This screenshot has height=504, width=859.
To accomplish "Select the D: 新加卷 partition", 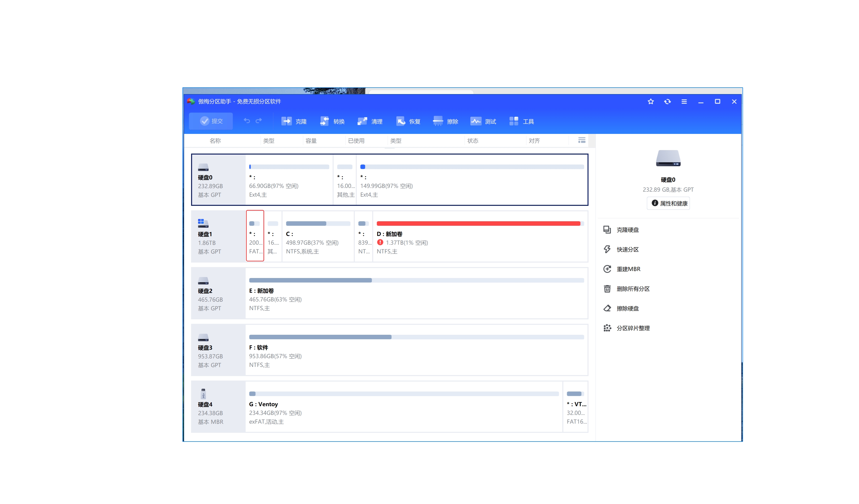I will [x=480, y=236].
